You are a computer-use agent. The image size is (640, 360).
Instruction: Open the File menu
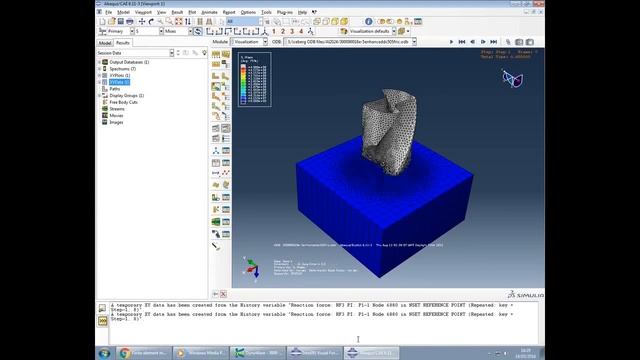pyautogui.click(x=109, y=13)
